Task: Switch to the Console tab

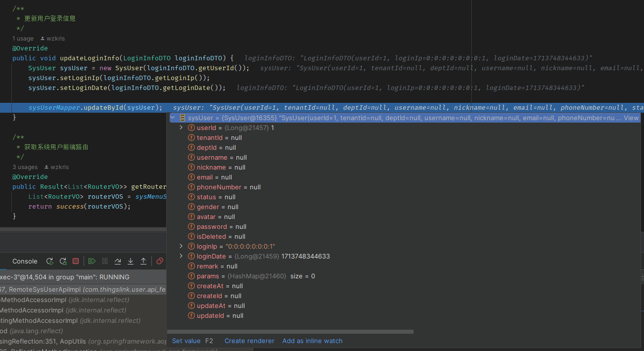Action: click(25, 261)
